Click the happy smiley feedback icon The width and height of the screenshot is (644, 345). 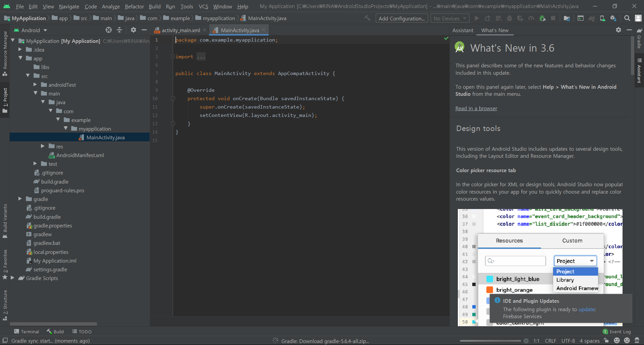tap(617, 341)
